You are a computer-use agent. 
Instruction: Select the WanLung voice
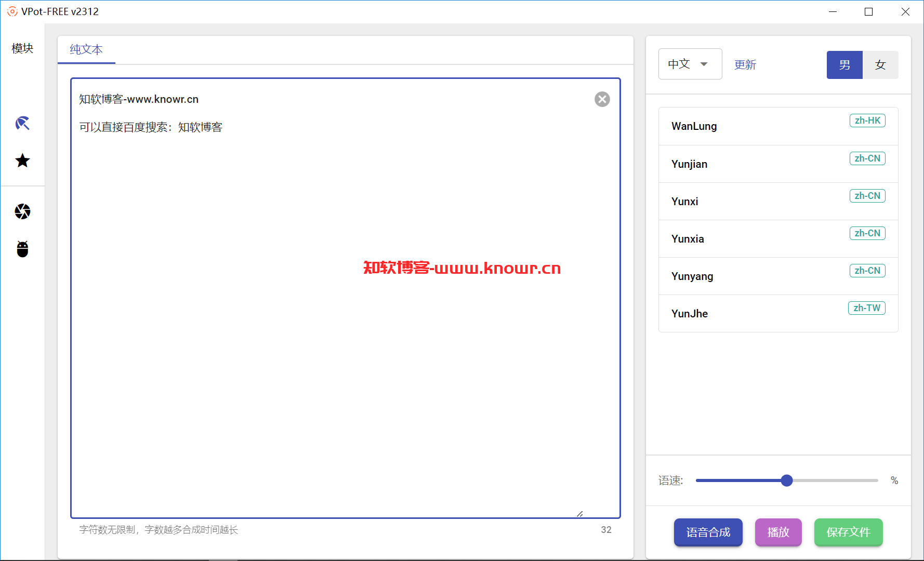click(778, 126)
